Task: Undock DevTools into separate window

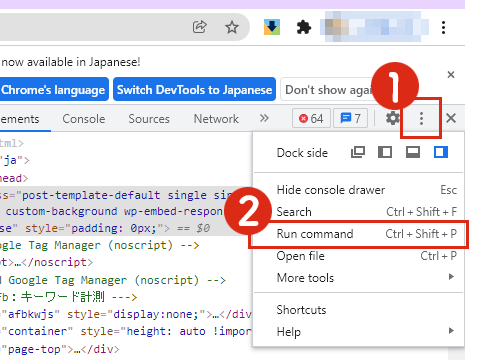Action: [358, 152]
